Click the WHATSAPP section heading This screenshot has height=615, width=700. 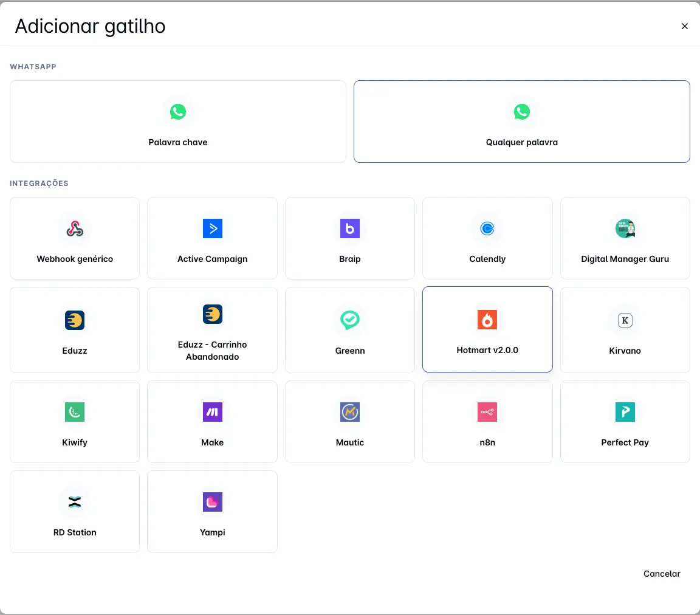pos(33,67)
